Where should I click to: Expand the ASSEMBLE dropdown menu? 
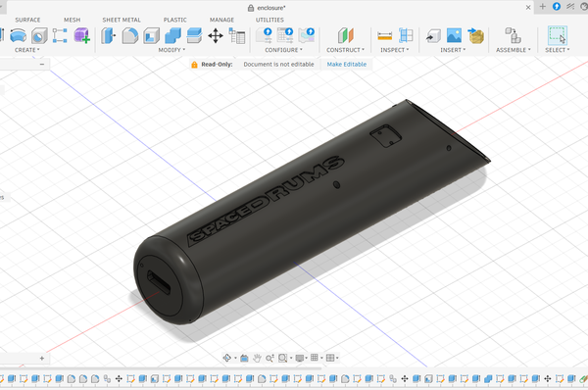coord(514,50)
